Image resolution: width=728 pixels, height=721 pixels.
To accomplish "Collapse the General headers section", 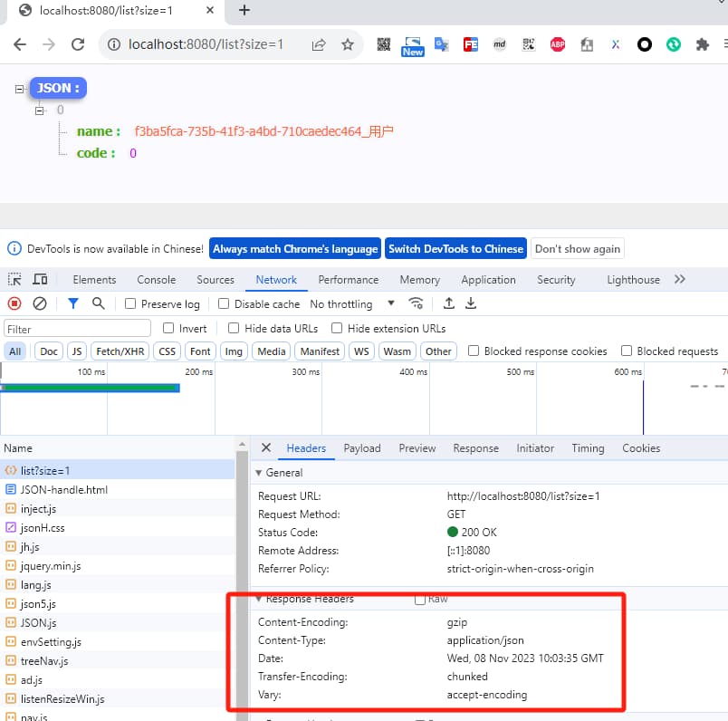I will tap(259, 473).
